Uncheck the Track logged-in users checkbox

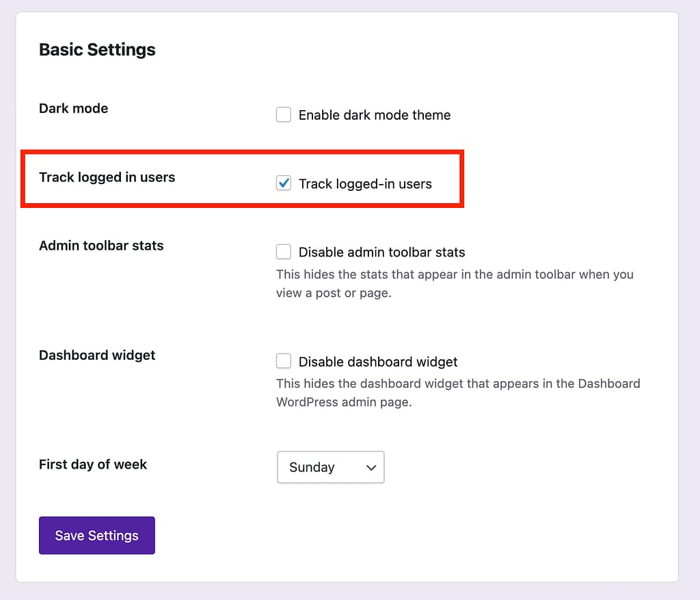pos(284,183)
